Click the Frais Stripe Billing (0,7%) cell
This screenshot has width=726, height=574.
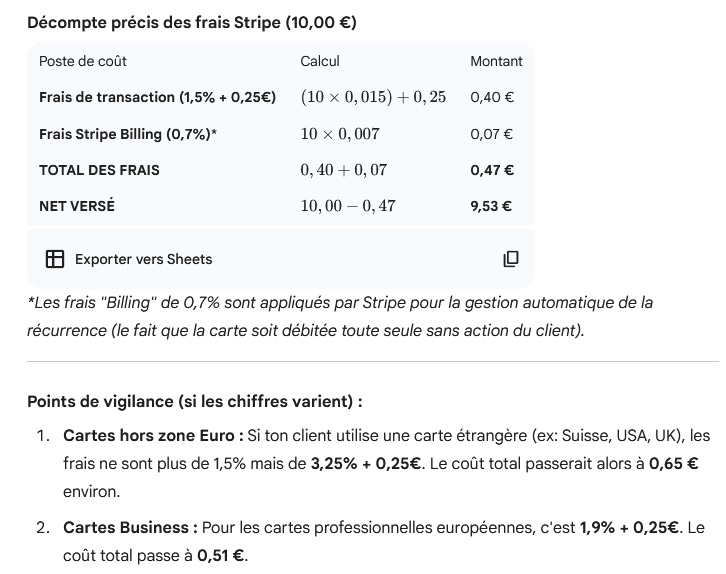[x=128, y=133]
